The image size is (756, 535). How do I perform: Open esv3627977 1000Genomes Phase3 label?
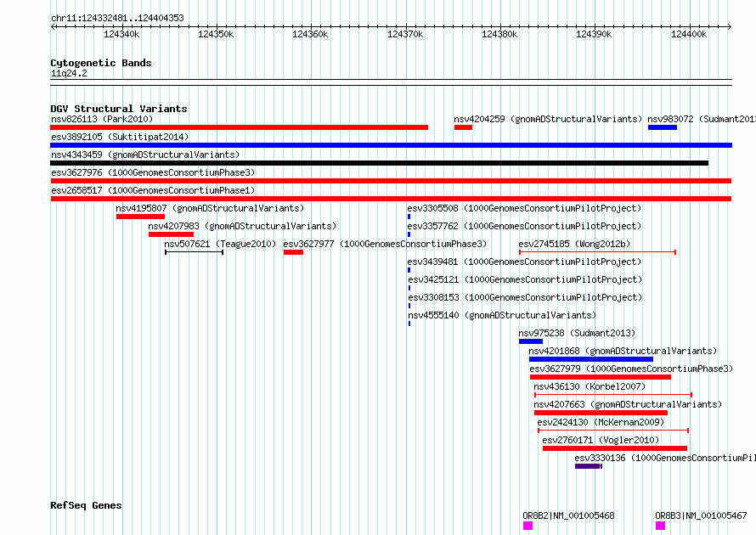pos(385,244)
